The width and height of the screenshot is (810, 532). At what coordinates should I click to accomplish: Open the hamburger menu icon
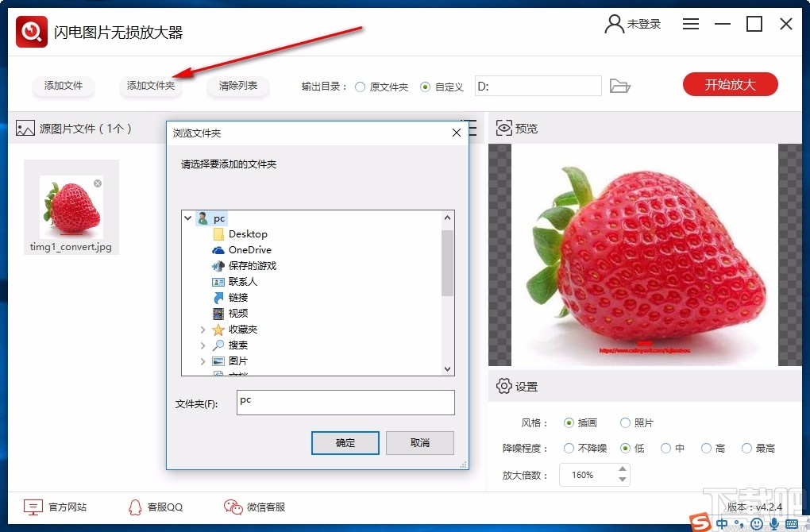(x=691, y=24)
